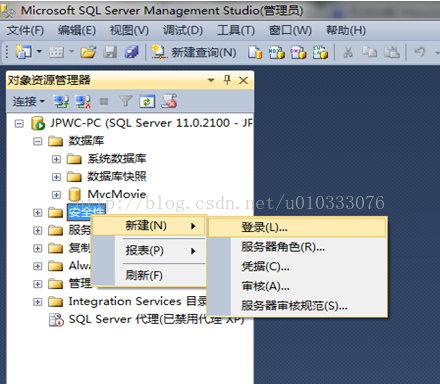This screenshot has height=384, width=440.
Task: Expand the 复制 folder node
Action: click(x=38, y=248)
